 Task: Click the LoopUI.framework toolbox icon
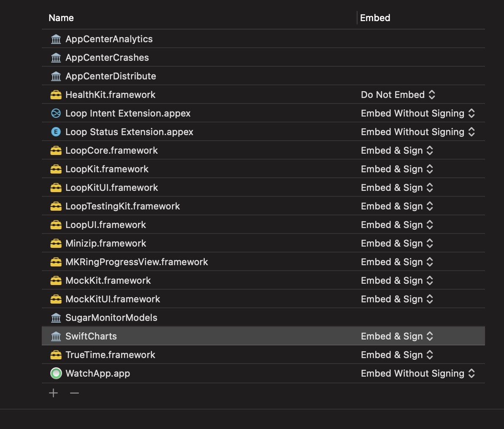[x=56, y=225]
